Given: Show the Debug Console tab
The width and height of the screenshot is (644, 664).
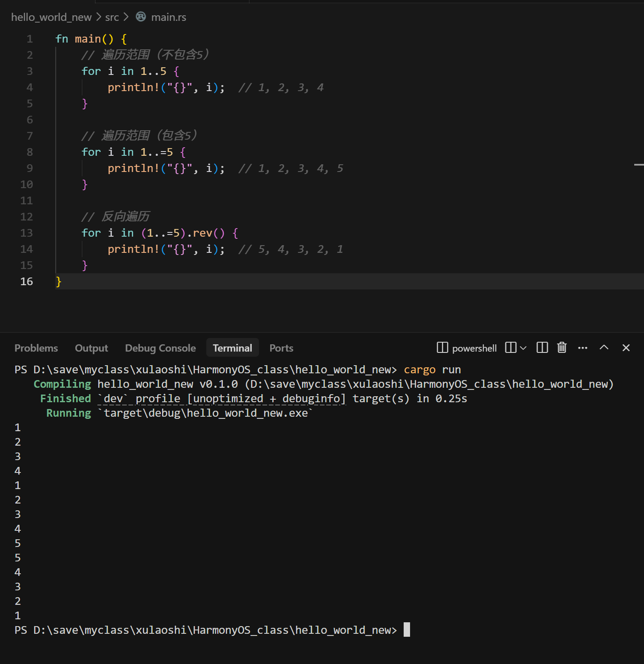Looking at the screenshot, I should tap(160, 348).
